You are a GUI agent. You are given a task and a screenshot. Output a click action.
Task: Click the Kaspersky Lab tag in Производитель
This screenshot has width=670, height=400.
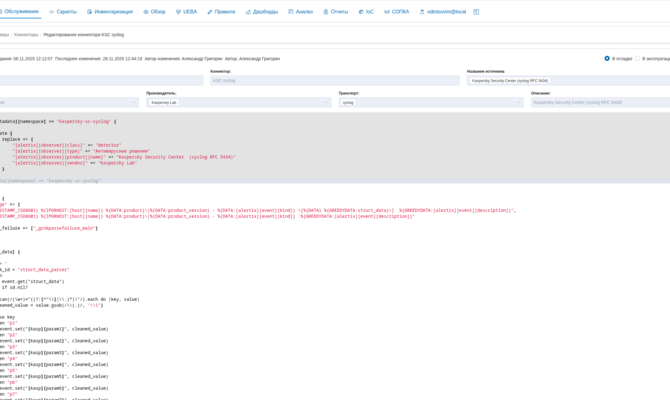(x=164, y=103)
